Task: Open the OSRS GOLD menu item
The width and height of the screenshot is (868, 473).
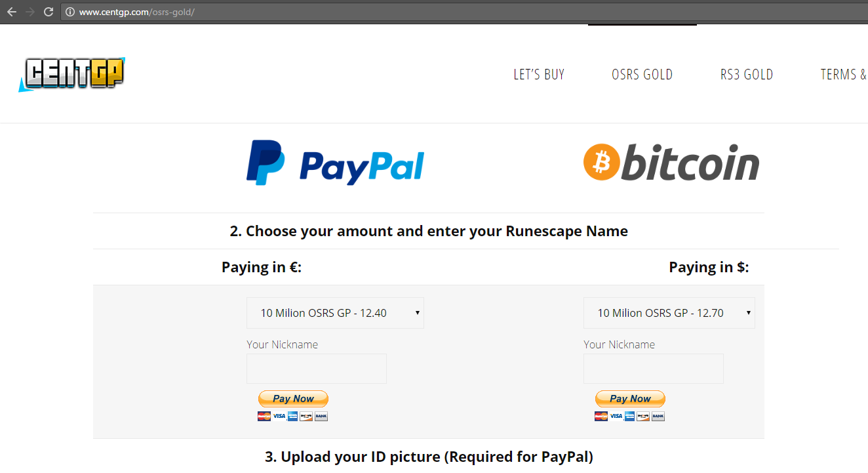Action: click(642, 75)
